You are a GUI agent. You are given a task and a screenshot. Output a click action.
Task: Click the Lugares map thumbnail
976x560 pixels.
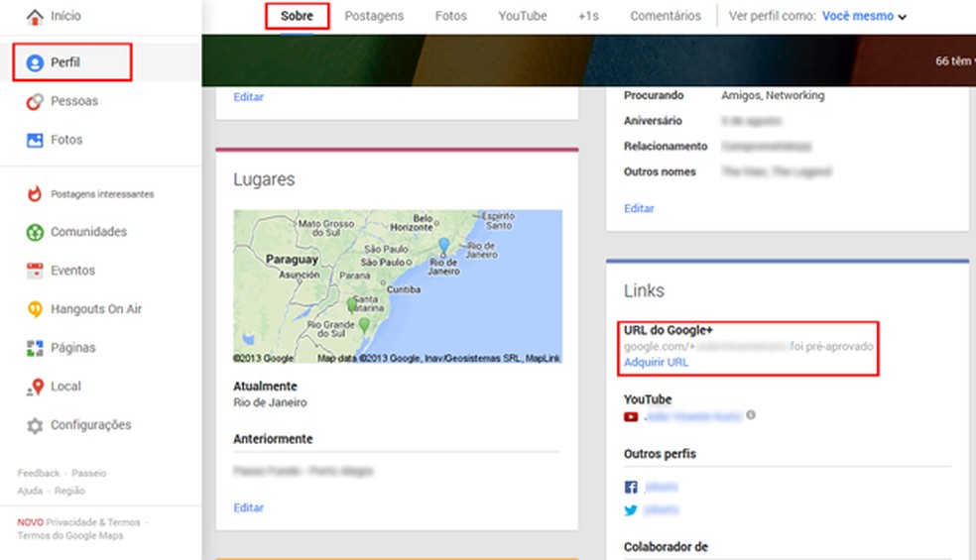coord(398,286)
